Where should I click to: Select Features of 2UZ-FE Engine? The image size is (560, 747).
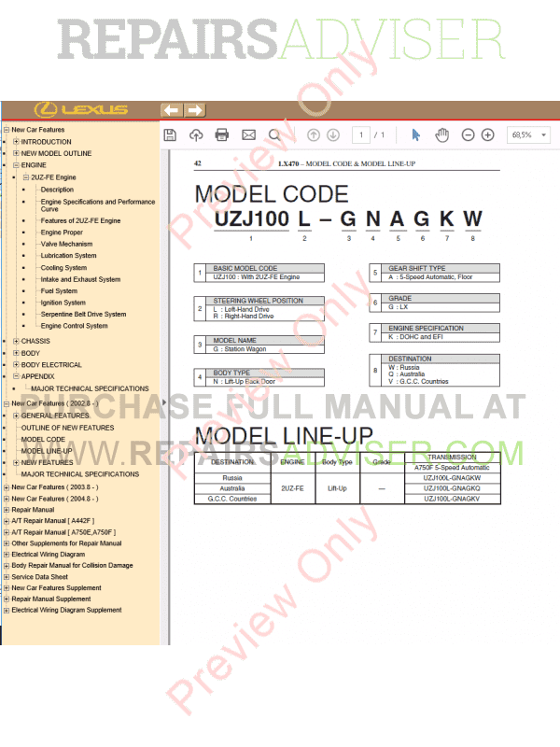click(80, 220)
